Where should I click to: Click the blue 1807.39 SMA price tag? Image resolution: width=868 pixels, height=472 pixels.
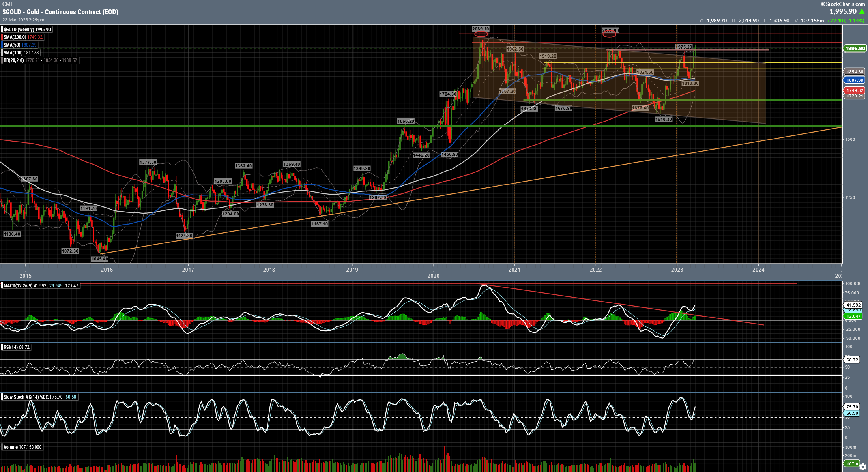coord(855,80)
